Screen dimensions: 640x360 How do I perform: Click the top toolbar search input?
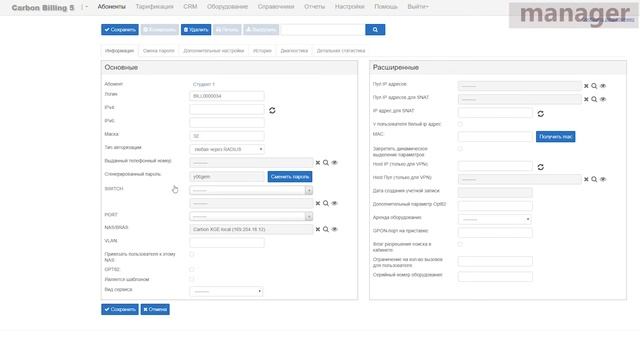coord(322,30)
